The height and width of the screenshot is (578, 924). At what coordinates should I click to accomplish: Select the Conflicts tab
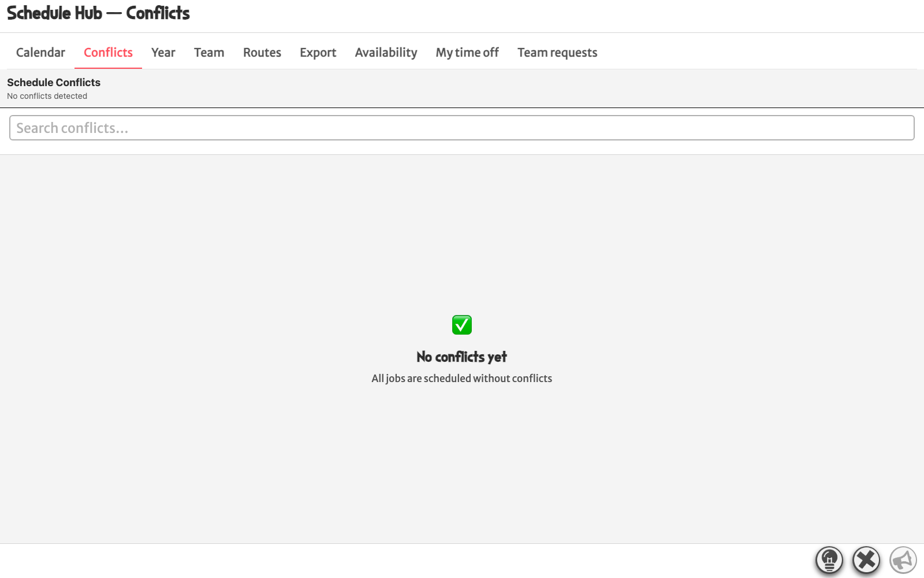(x=108, y=53)
